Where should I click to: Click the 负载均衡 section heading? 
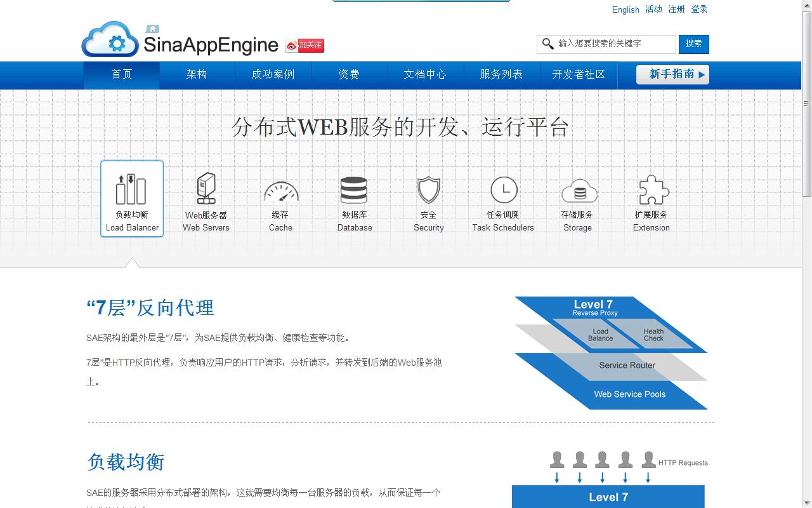[x=126, y=462]
